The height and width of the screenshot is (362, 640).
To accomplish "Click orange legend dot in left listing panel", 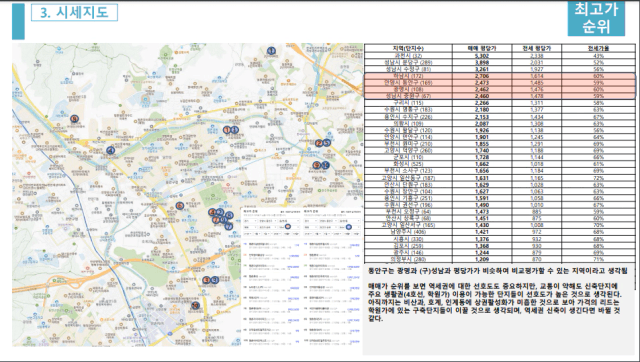I will click(288, 227).
